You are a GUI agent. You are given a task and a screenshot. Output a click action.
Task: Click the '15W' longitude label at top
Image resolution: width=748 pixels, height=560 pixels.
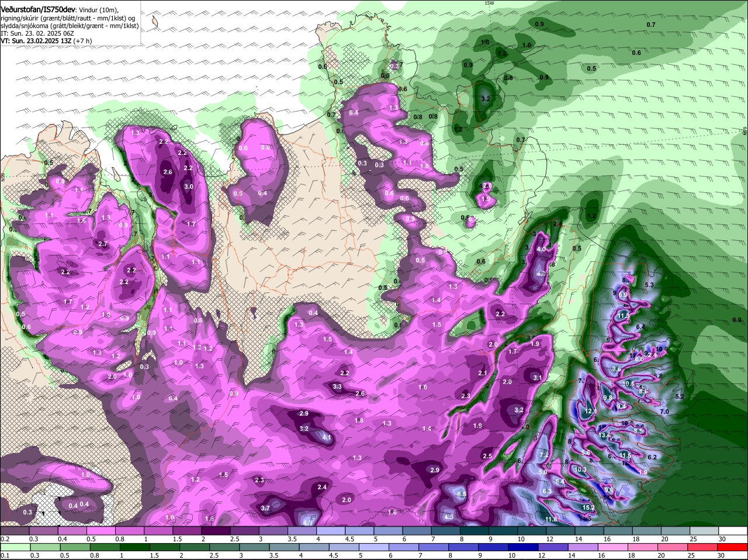489,3
